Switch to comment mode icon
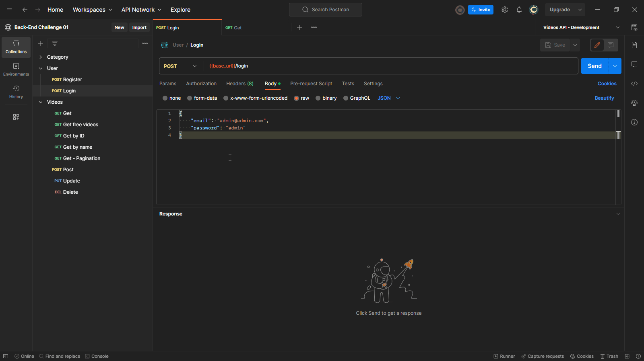 (611, 45)
